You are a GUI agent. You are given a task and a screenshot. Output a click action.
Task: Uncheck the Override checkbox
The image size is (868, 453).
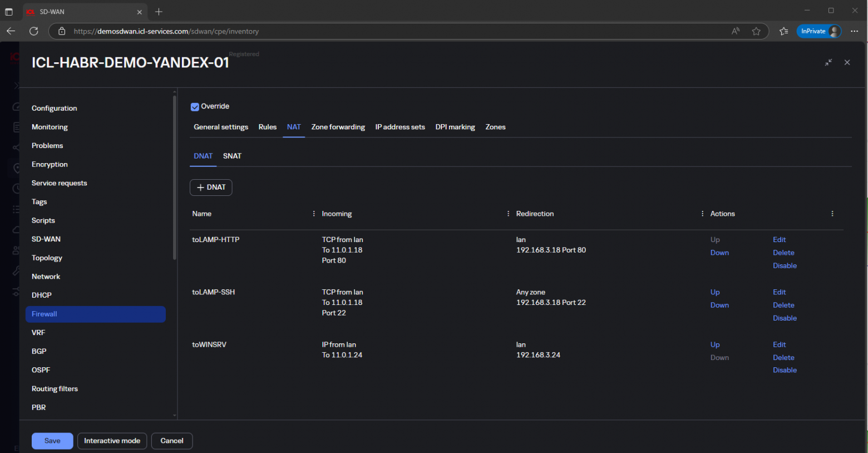click(x=195, y=107)
